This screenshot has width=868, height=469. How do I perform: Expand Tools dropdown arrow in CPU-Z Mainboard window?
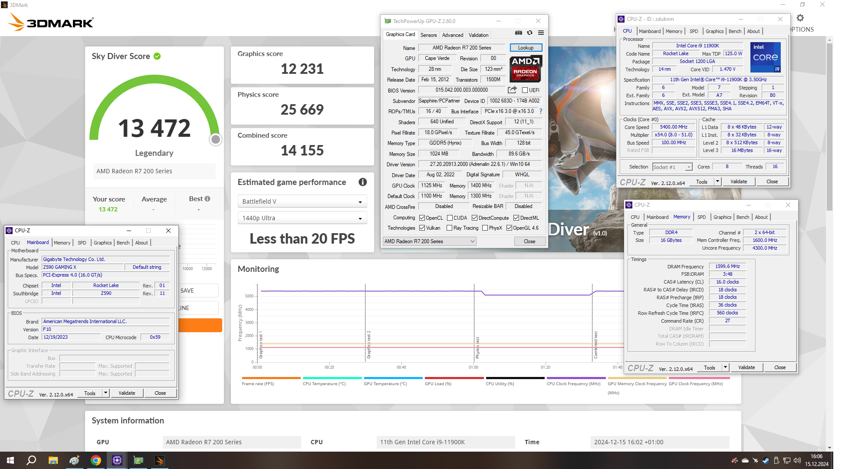[x=105, y=393]
